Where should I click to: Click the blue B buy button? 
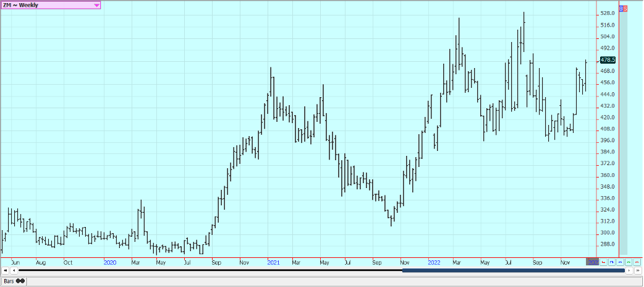tap(621, 8)
